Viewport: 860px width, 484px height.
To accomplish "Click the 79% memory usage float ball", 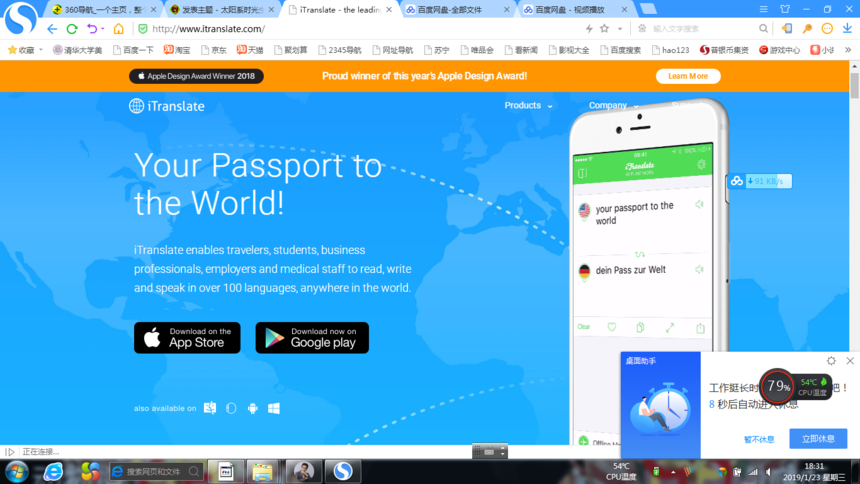I will tap(777, 386).
